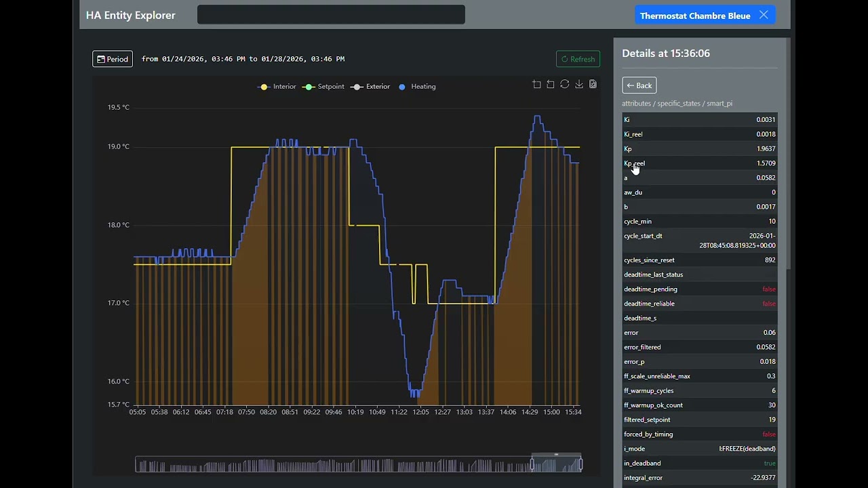Click the right handle of the zoom slider

581,464
